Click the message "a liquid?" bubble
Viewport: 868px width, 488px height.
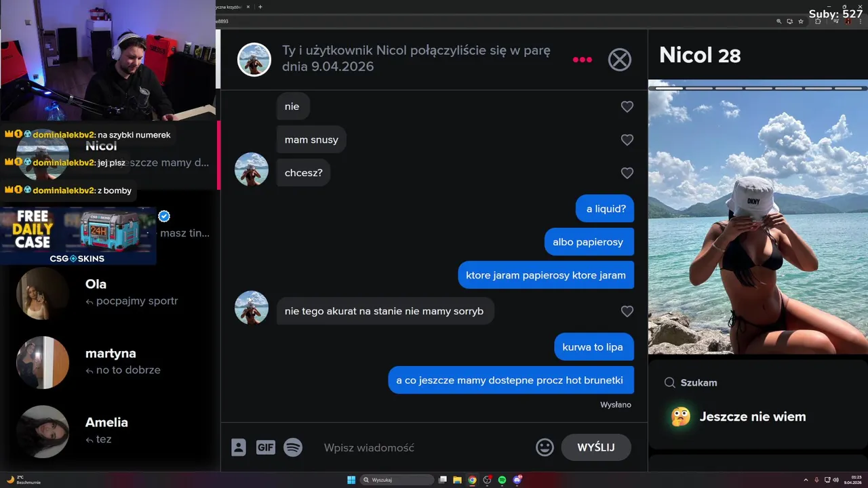pos(606,209)
